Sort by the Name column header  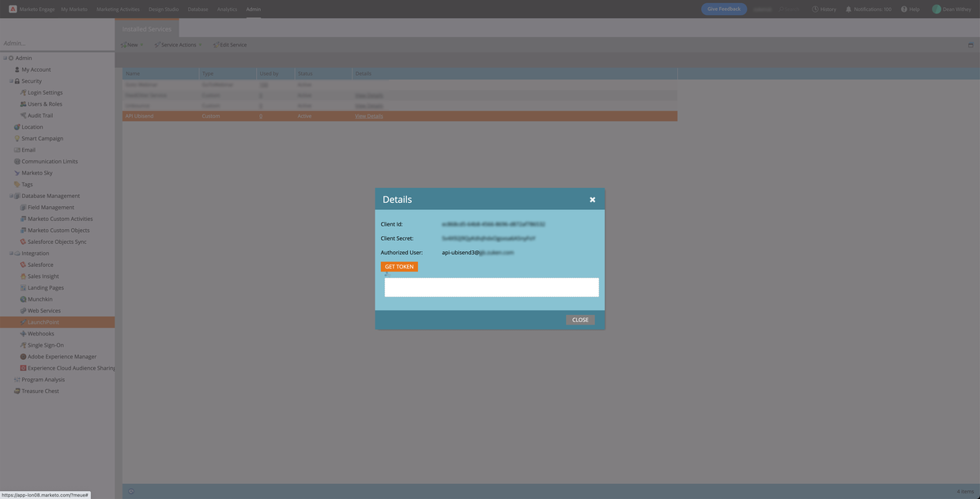point(160,73)
